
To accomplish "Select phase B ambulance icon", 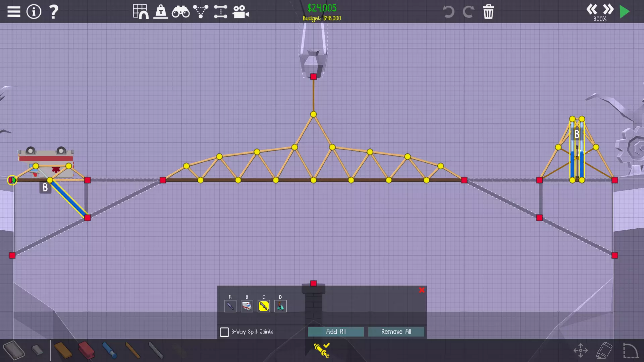I will (247, 306).
